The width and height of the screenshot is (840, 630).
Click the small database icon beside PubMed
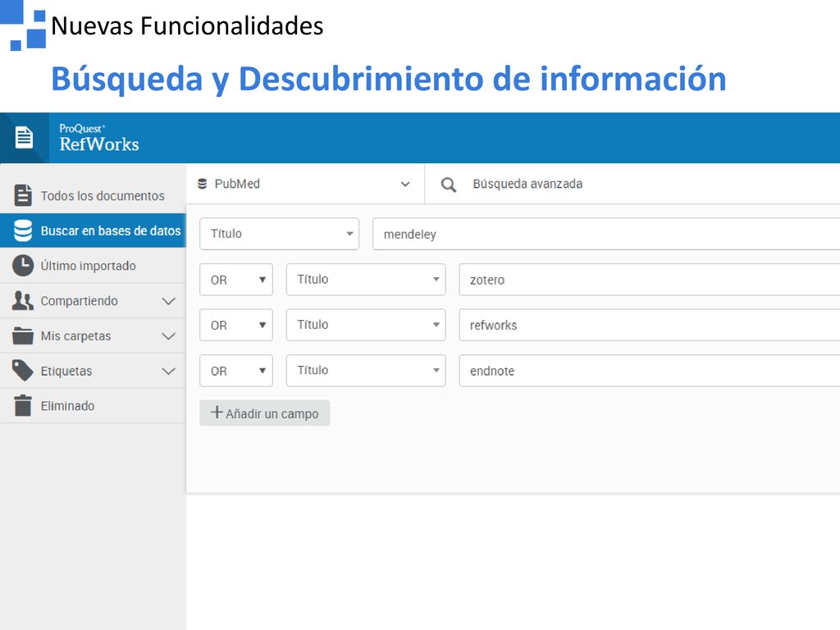pos(202,184)
